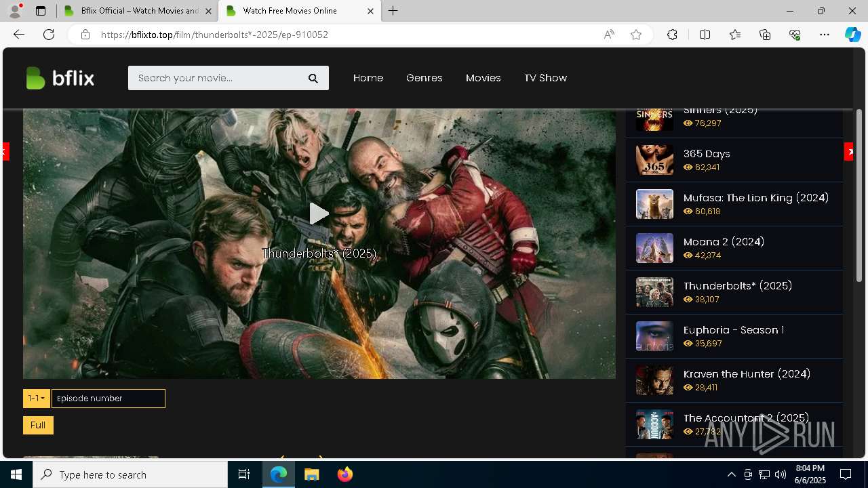The height and width of the screenshot is (488, 868).
Task: Open a new browser tab
Action: [x=393, y=11]
